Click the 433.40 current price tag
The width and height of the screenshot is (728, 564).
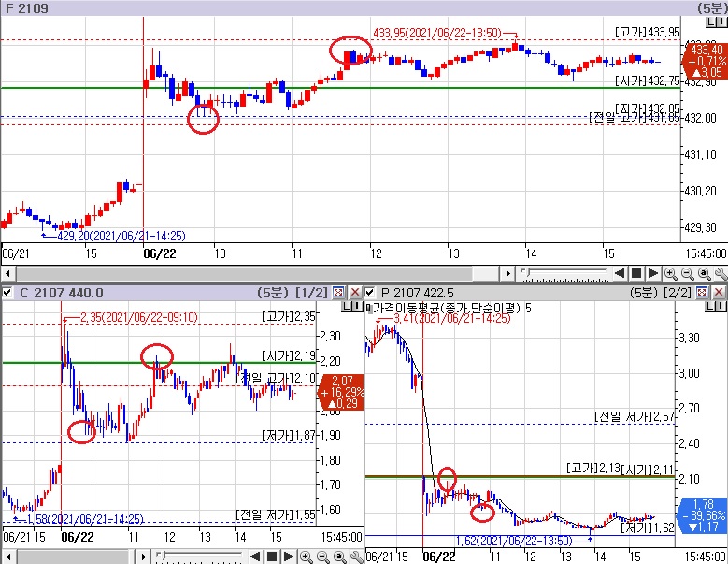click(705, 61)
